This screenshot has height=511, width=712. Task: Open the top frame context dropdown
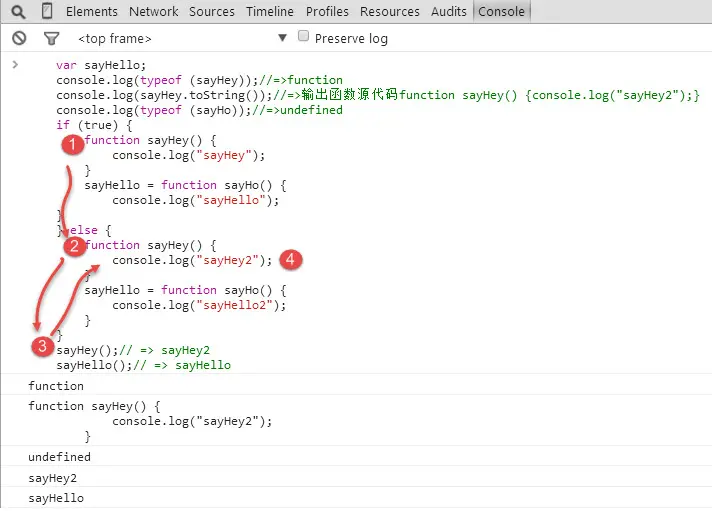pyautogui.click(x=182, y=38)
